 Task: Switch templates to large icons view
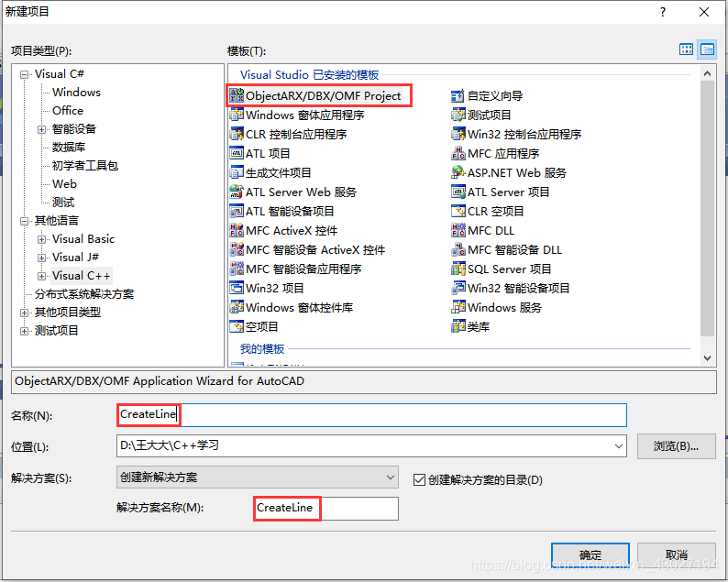[x=686, y=49]
